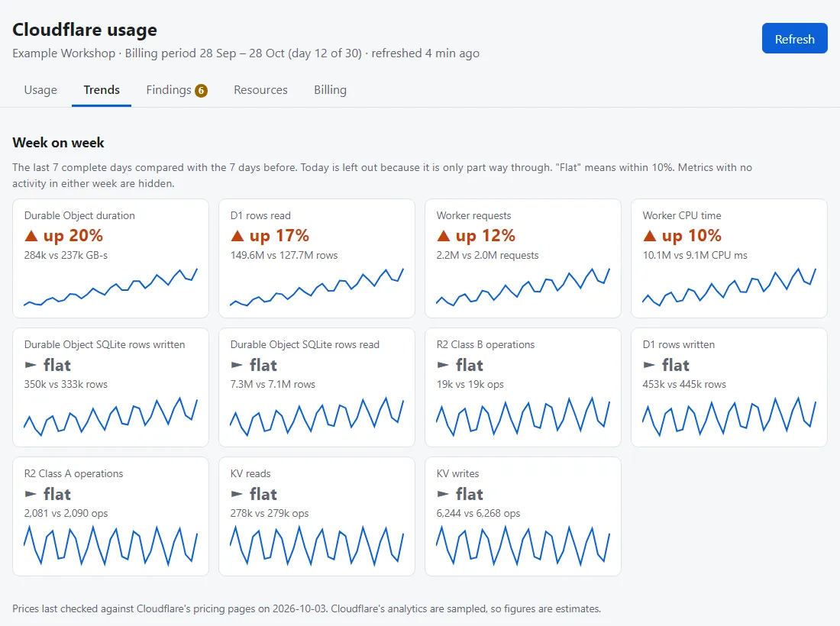The width and height of the screenshot is (840, 626).
Task: Click the flat arrow icon on D1 rows written
Action: (x=649, y=365)
